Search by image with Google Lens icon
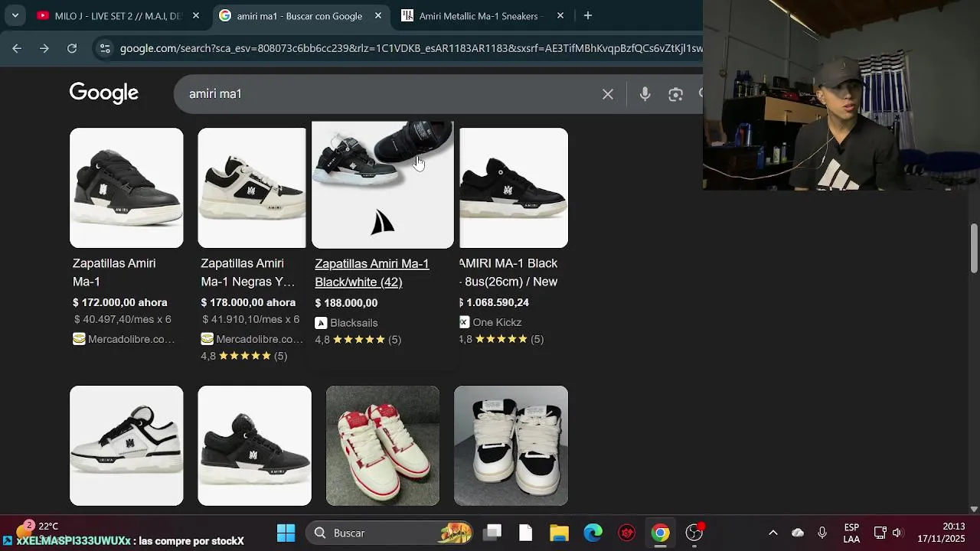The image size is (980, 551). coord(675,94)
